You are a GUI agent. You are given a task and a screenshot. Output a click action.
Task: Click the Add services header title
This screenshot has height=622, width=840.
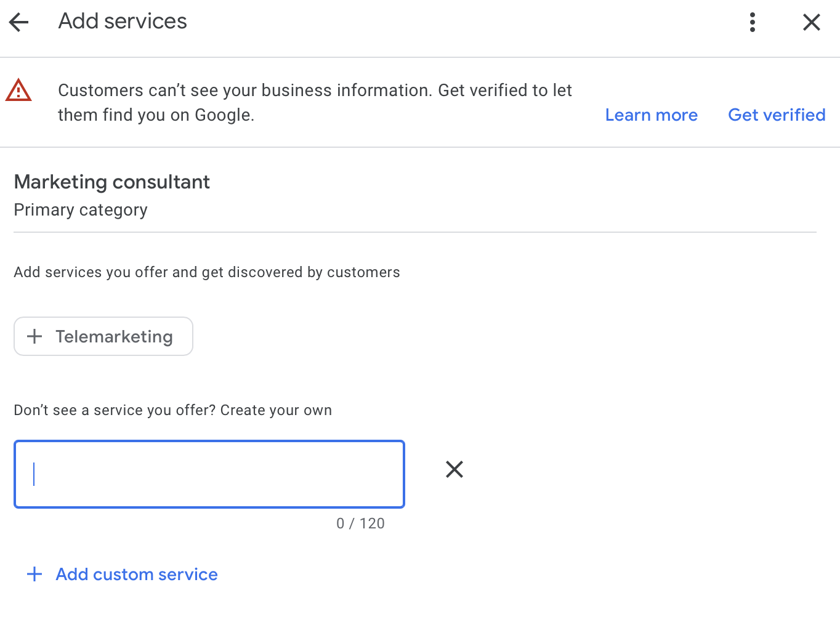[x=122, y=22]
